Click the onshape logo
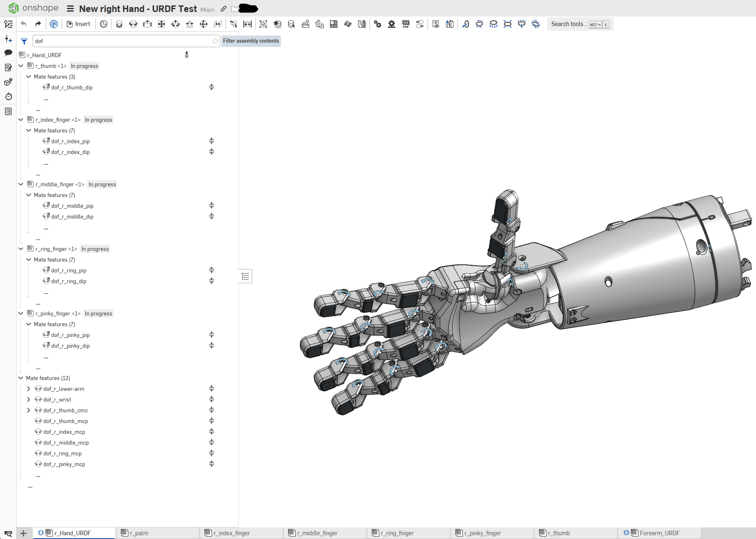The image size is (756, 539). tap(34, 8)
